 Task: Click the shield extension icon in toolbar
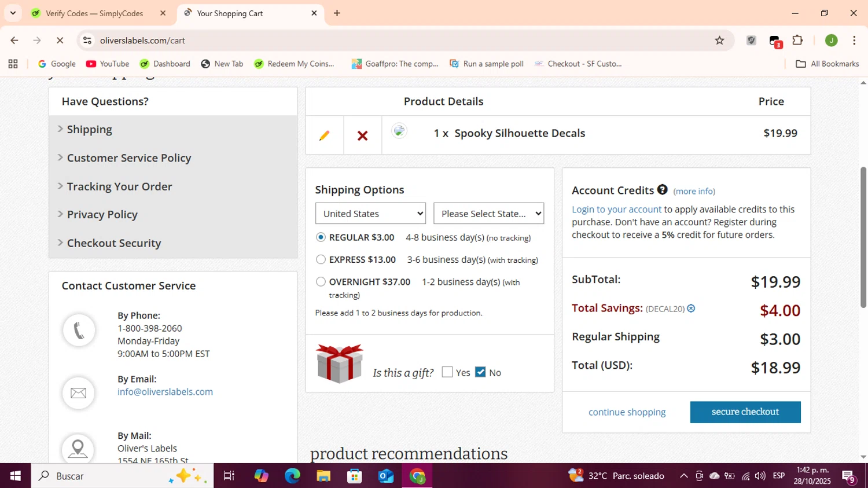pos(751,41)
